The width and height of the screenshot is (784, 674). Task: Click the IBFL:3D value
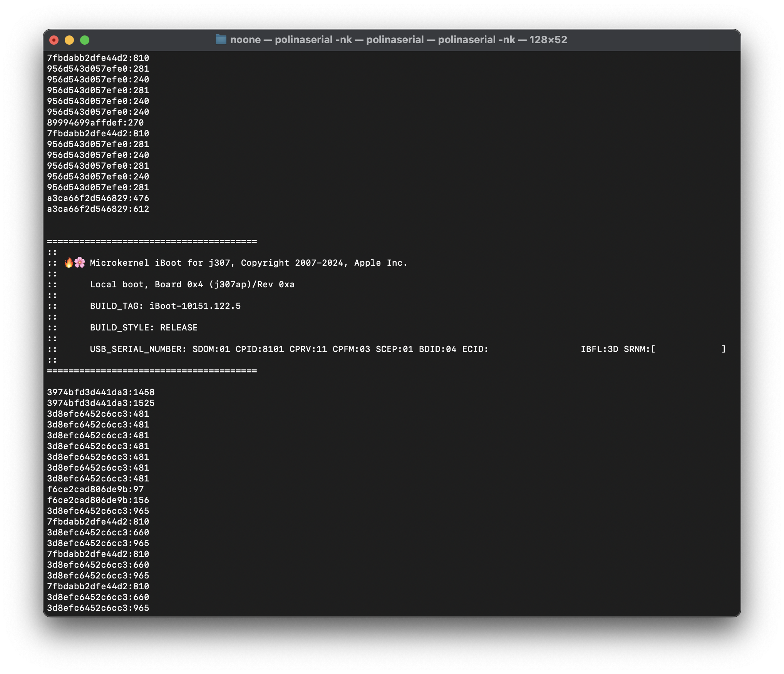[x=599, y=349]
